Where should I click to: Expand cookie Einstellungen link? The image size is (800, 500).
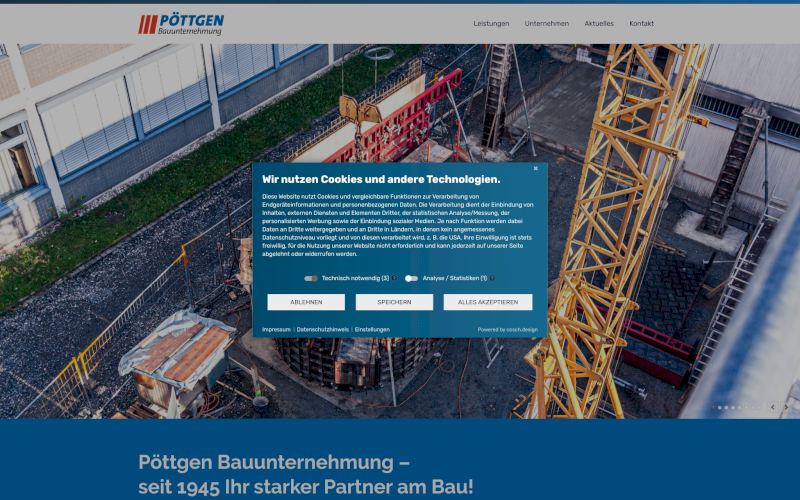click(372, 329)
